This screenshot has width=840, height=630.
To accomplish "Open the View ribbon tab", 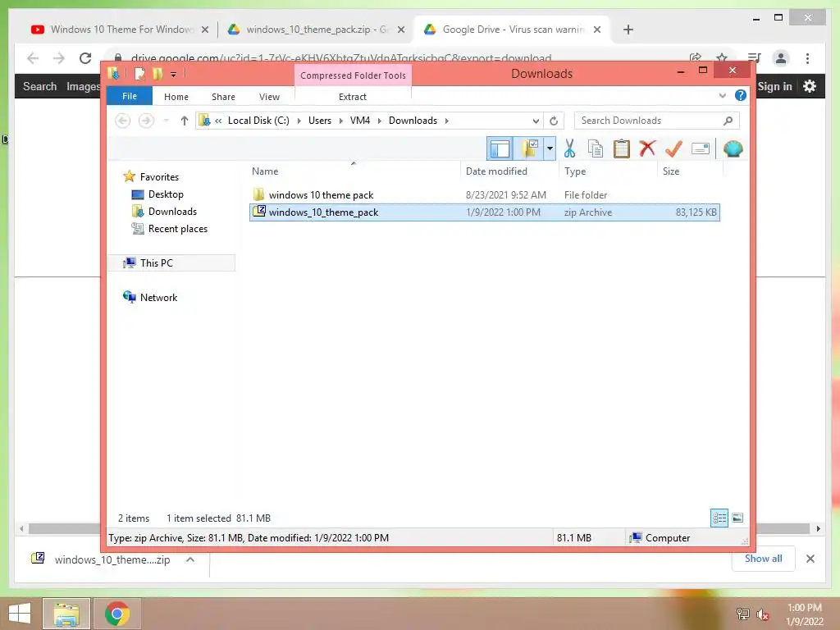I will coord(269,97).
